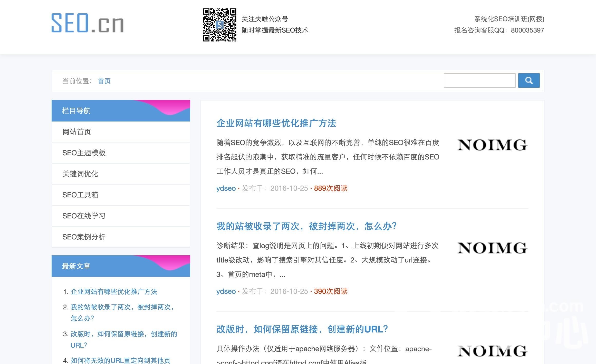This screenshot has height=364, width=596.
Task: Select 网站首页 in the sidebar navigation
Action: (77, 132)
